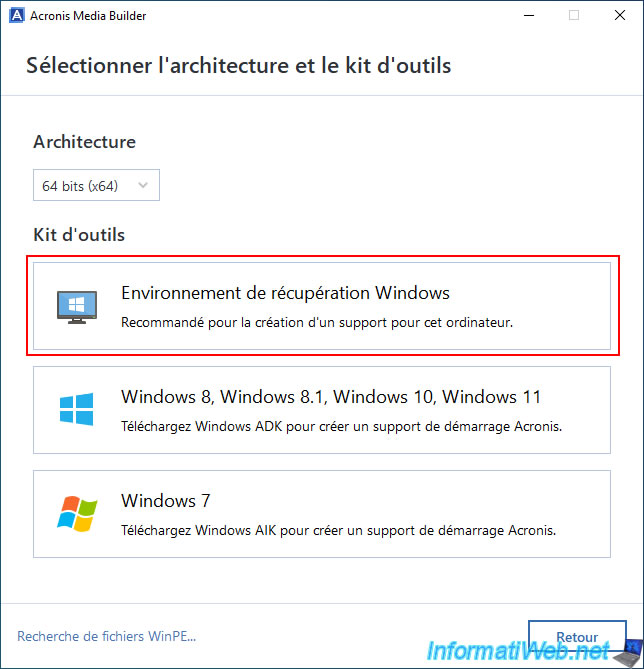This screenshot has width=644, height=669.
Task: Click the Kit d'outils section label
Action: tap(78, 235)
